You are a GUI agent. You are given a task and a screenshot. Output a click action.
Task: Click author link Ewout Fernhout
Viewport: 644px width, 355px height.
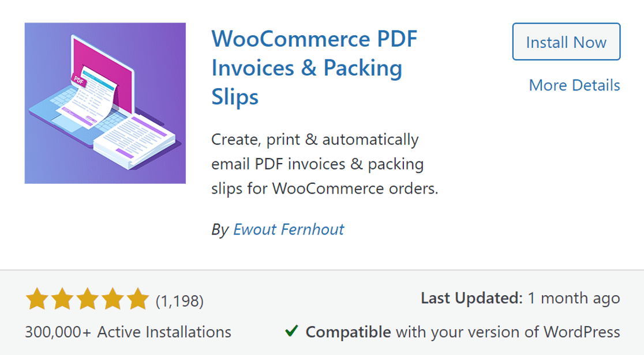(289, 230)
